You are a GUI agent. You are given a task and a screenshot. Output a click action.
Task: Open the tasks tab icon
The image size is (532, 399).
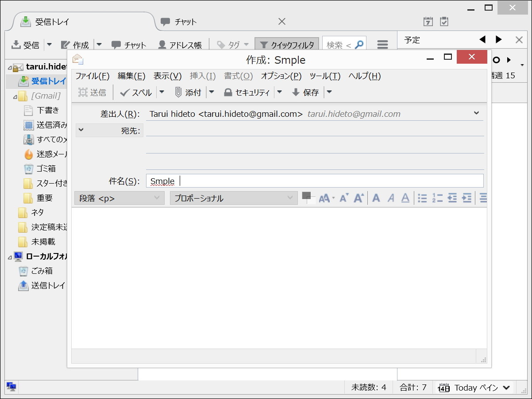pyautogui.click(x=444, y=22)
